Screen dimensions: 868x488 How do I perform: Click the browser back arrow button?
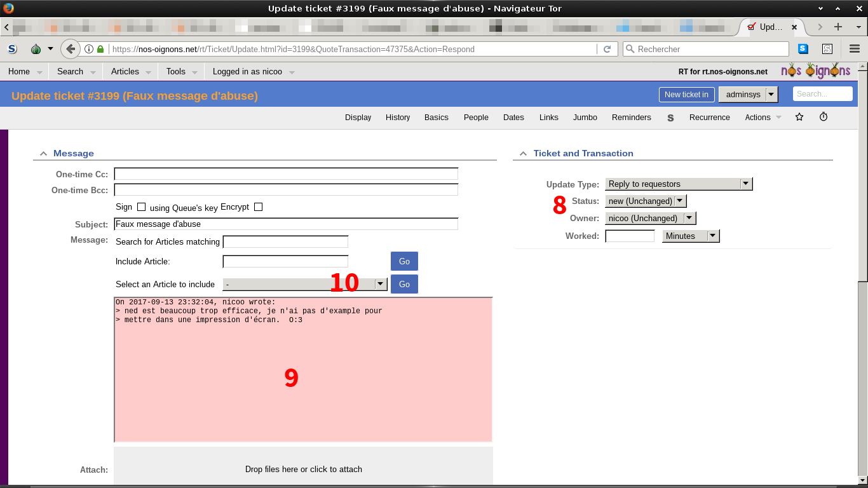click(71, 49)
